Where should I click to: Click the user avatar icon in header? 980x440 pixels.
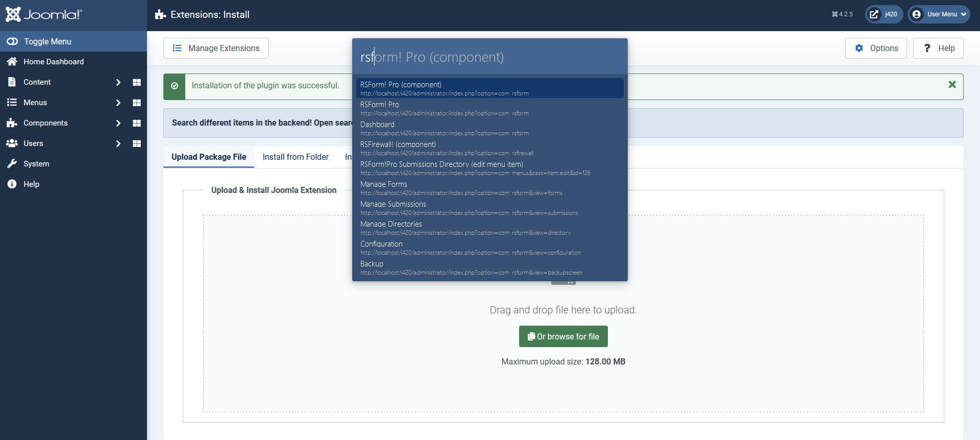point(917,14)
